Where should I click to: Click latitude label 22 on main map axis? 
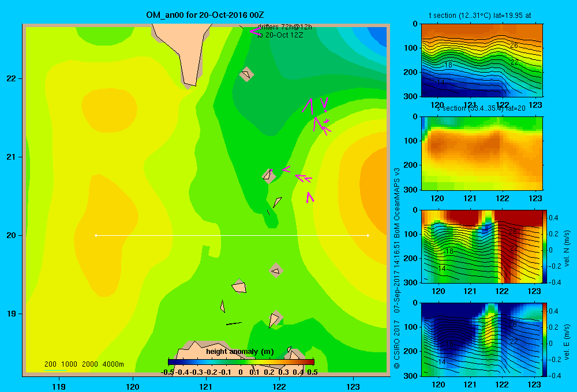tap(12, 78)
